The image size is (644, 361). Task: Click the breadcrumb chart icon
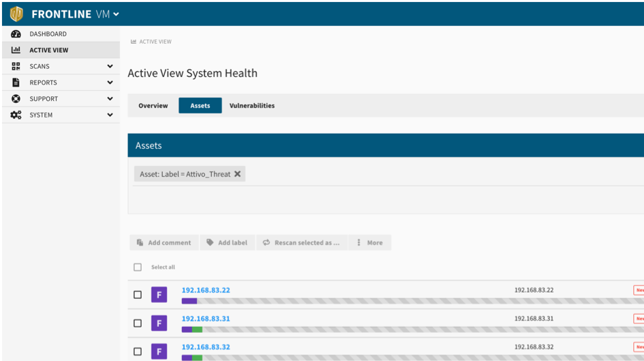click(134, 42)
